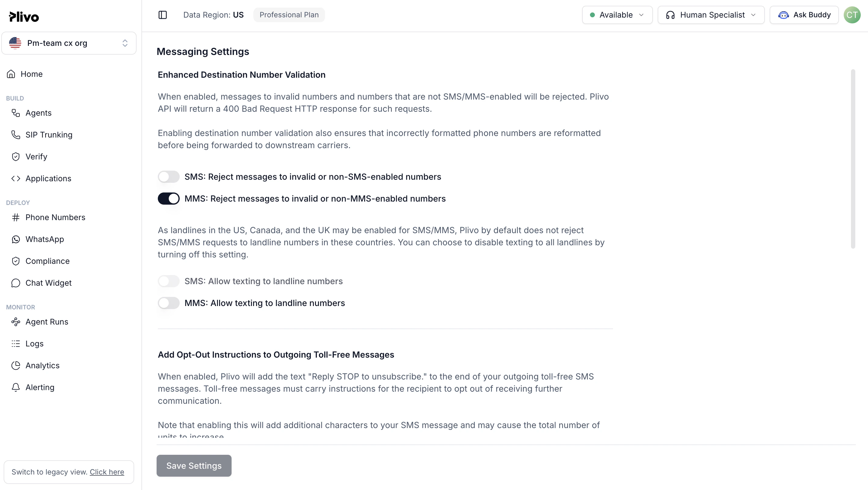Open the CT user avatar
The height and width of the screenshot is (490, 868).
(852, 15)
